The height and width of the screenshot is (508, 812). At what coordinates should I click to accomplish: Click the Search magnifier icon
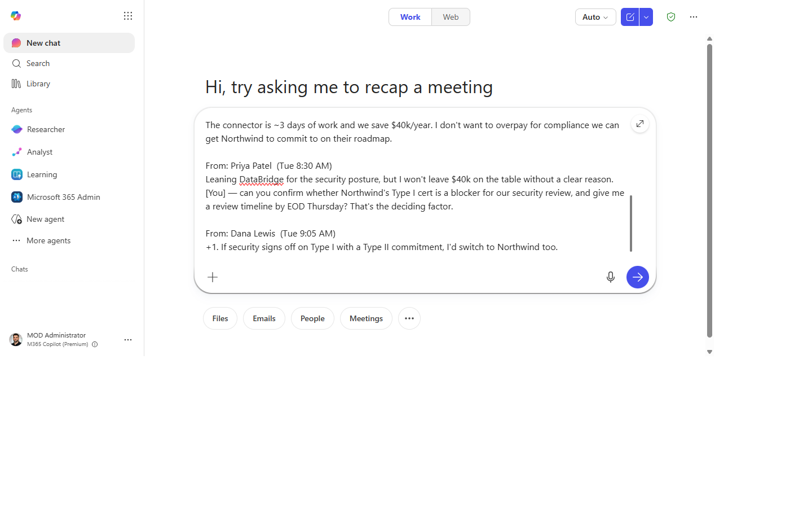click(16, 63)
